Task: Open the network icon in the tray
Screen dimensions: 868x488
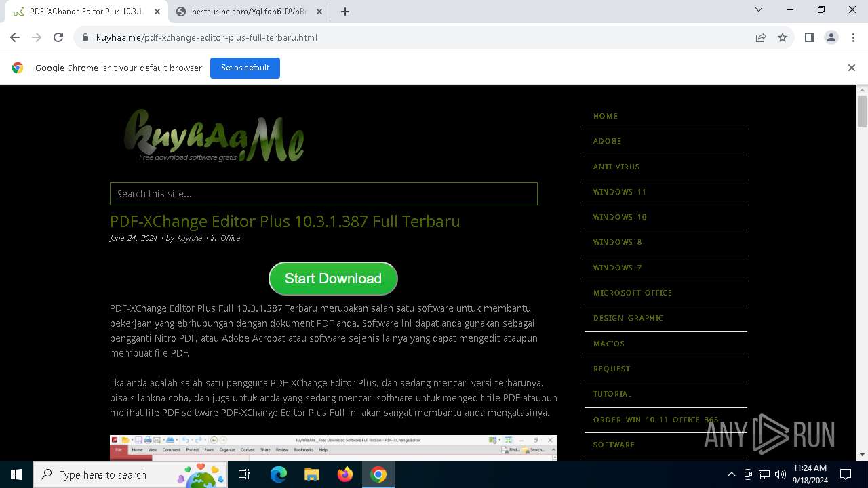Action: (764, 474)
